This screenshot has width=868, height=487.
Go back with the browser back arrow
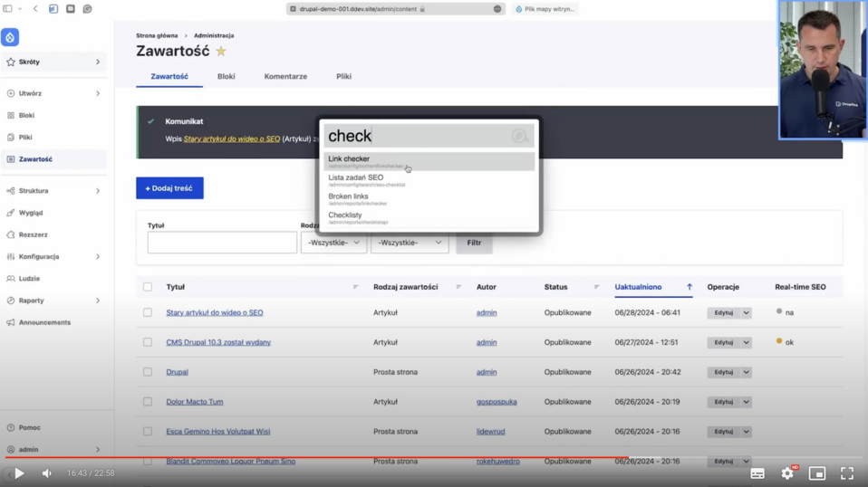(35, 9)
